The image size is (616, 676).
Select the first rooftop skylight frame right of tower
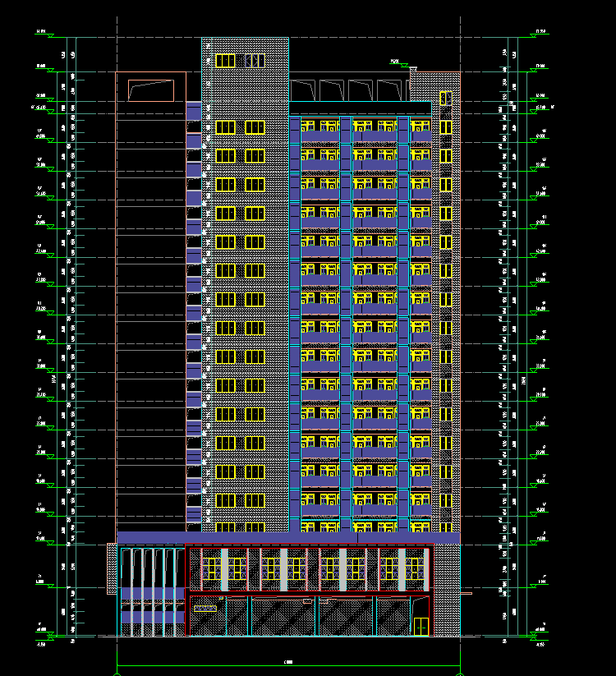[304, 90]
